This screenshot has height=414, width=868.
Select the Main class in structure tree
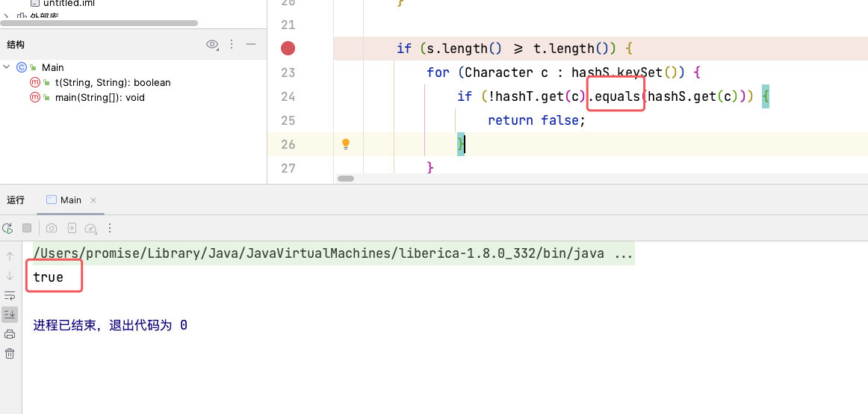click(52, 67)
